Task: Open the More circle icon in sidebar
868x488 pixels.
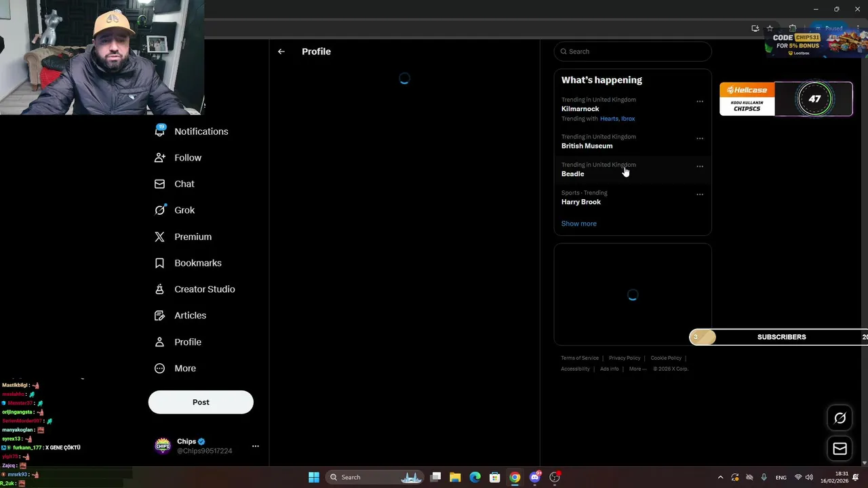Action: pos(159,368)
